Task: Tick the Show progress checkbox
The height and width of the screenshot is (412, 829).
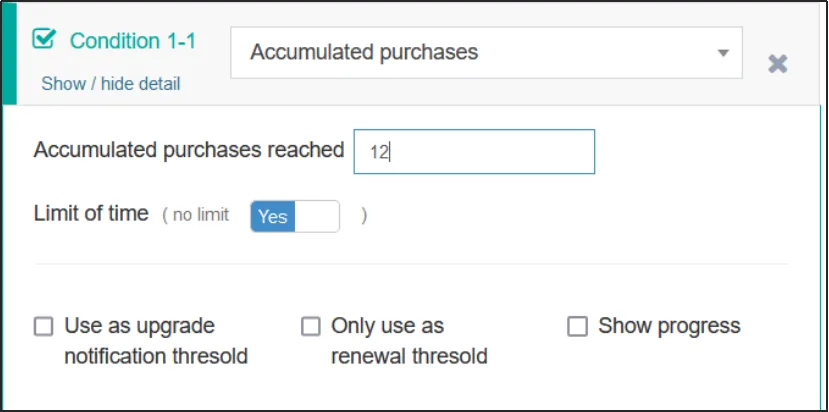Action: [x=577, y=327]
